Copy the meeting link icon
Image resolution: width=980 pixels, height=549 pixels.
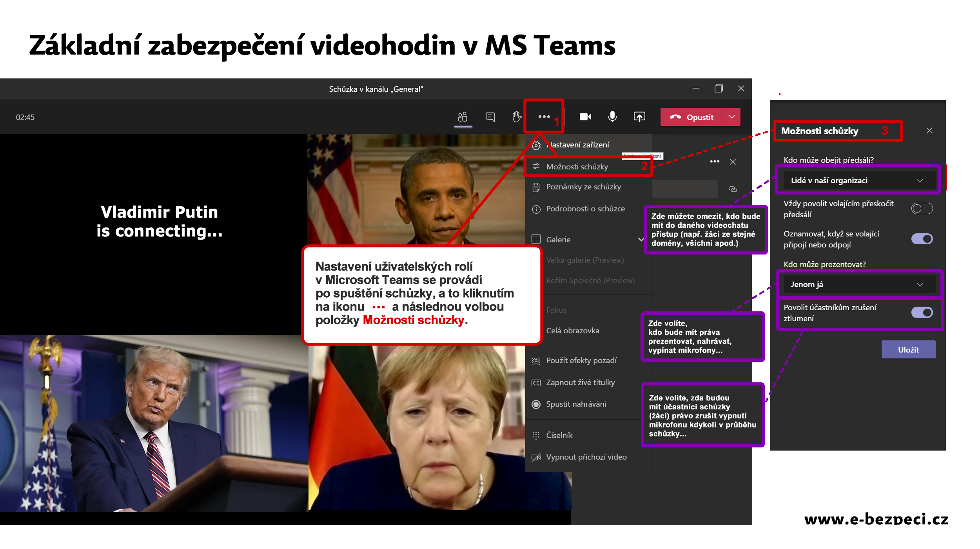[x=732, y=189]
